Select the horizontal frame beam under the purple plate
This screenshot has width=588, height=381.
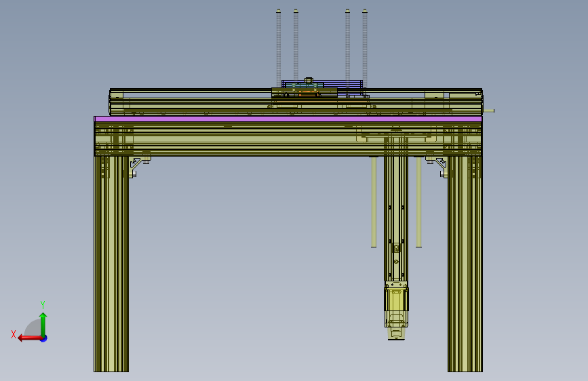tap(288, 139)
